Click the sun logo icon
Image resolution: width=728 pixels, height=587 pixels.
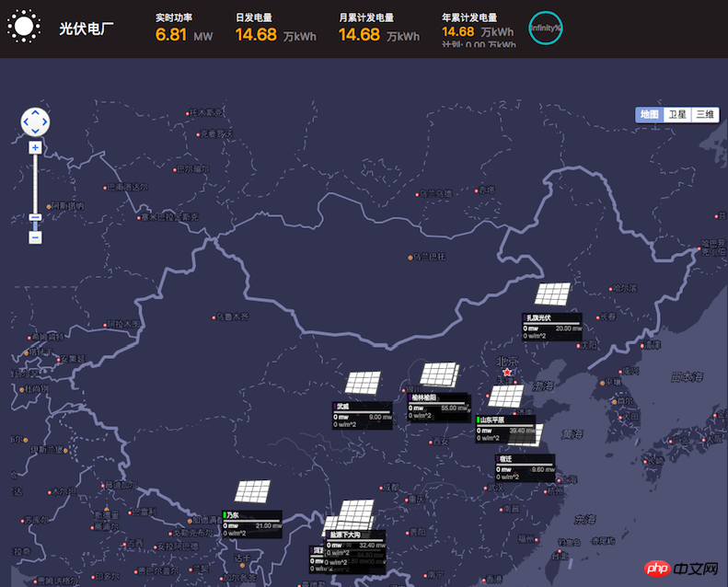[24, 27]
